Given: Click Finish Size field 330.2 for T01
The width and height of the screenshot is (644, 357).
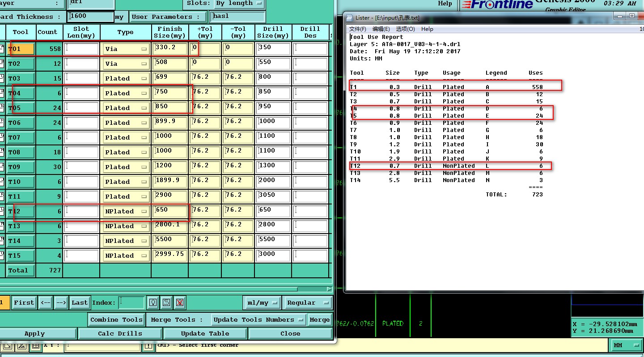Looking at the screenshot, I should point(170,49).
